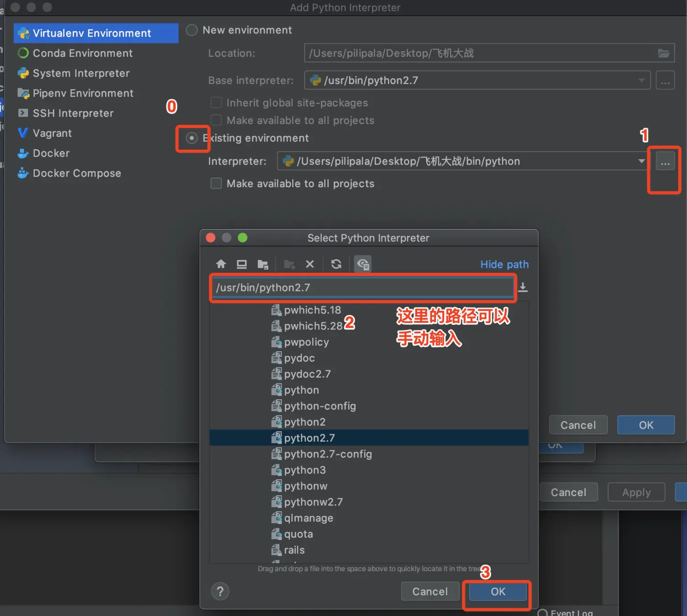This screenshot has height=616, width=687.
Task: Click the /usr/bin/python2.7 path field
Action: 362,287
